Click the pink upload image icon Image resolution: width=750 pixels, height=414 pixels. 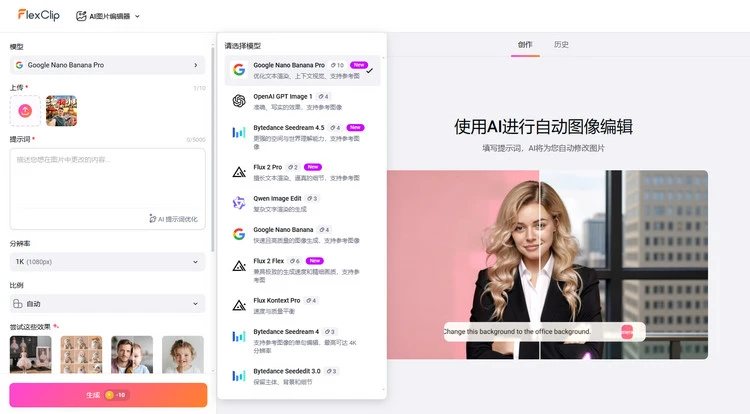(x=25, y=111)
